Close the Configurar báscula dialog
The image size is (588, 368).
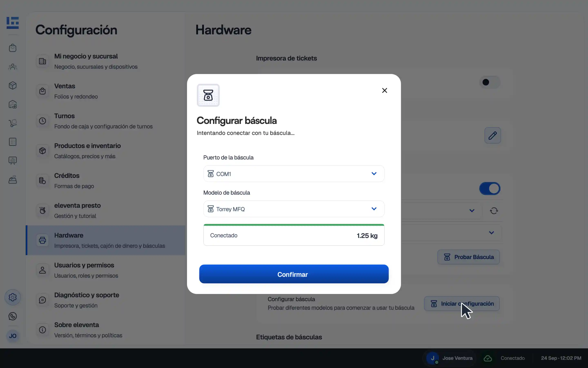tap(384, 91)
